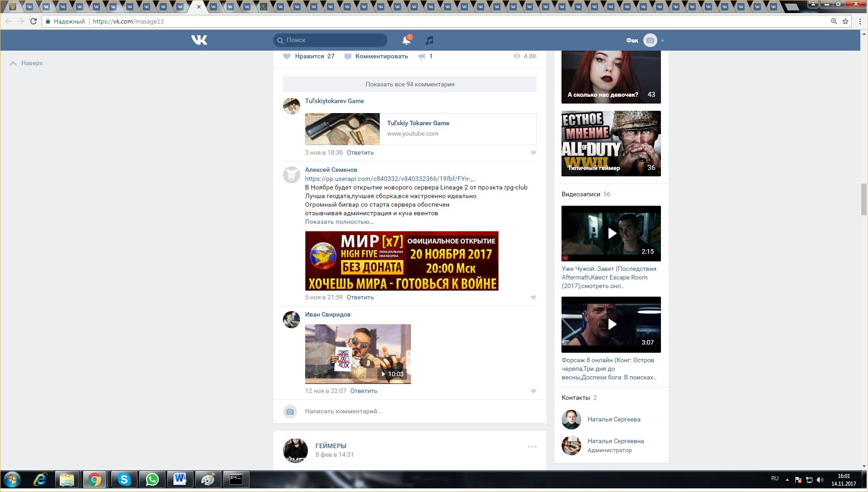This screenshot has height=492, width=868.
Task: Open the volume icon in system tray
Action: click(820, 480)
